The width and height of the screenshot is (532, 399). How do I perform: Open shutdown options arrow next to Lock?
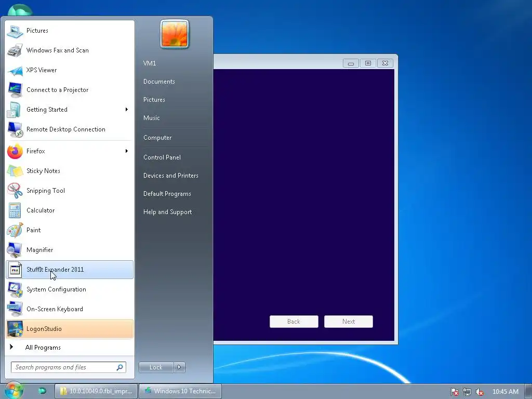(179, 367)
